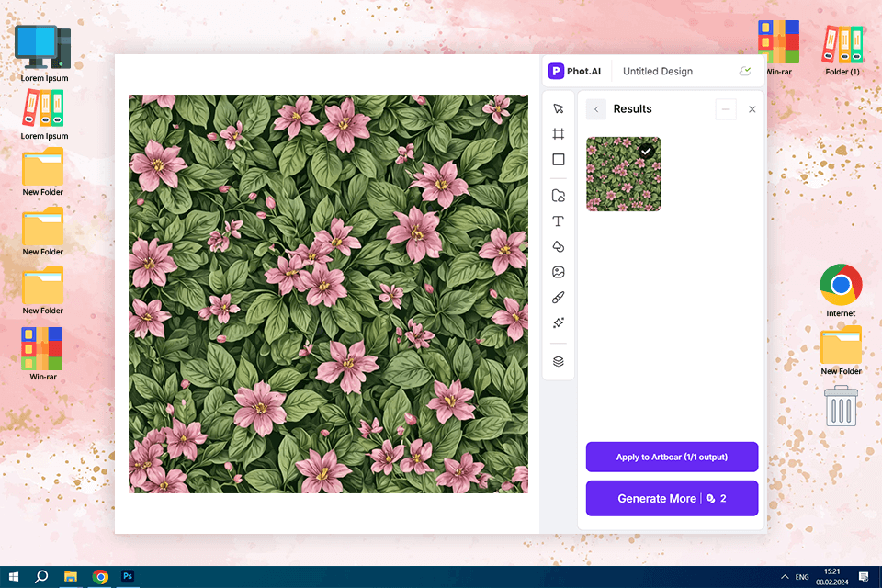The width and height of the screenshot is (882, 588).
Task: Select the Text tool
Action: coord(558,221)
